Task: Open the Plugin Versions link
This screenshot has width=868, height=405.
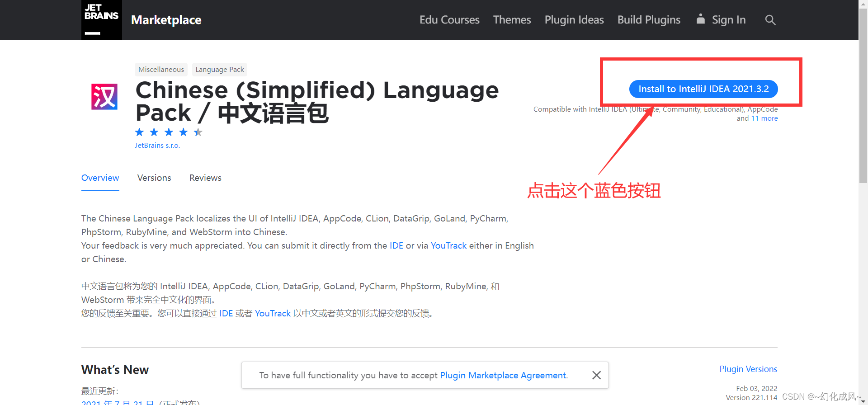Action: click(x=748, y=369)
